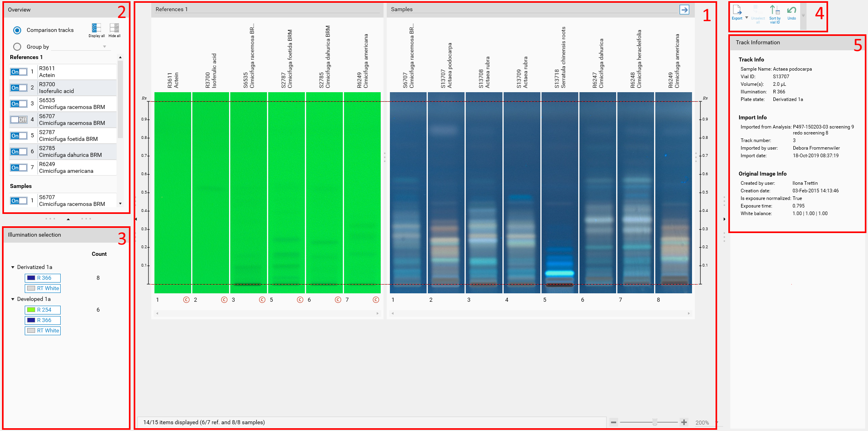Enable the Off switch for reference S6707
The width and height of the screenshot is (868, 431).
(x=19, y=120)
